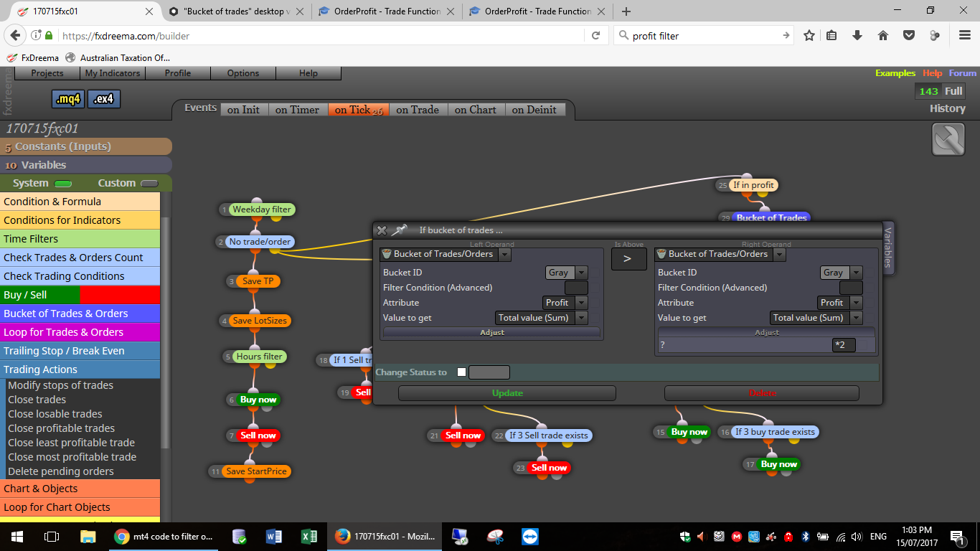Open TeamViewer from the taskbar

click(x=529, y=536)
